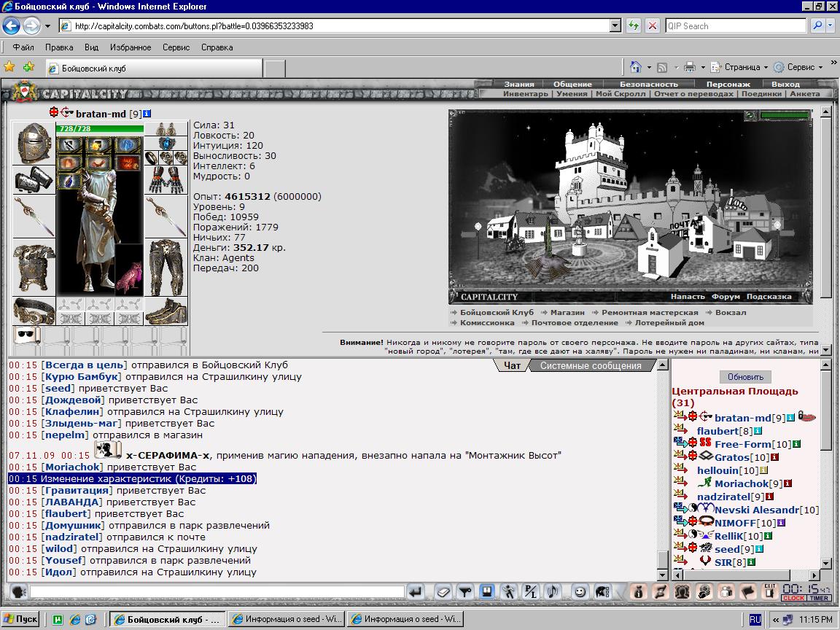The width and height of the screenshot is (840, 630).
Task: Click the eraser clear-chat icon
Action: [x=443, y=591]
